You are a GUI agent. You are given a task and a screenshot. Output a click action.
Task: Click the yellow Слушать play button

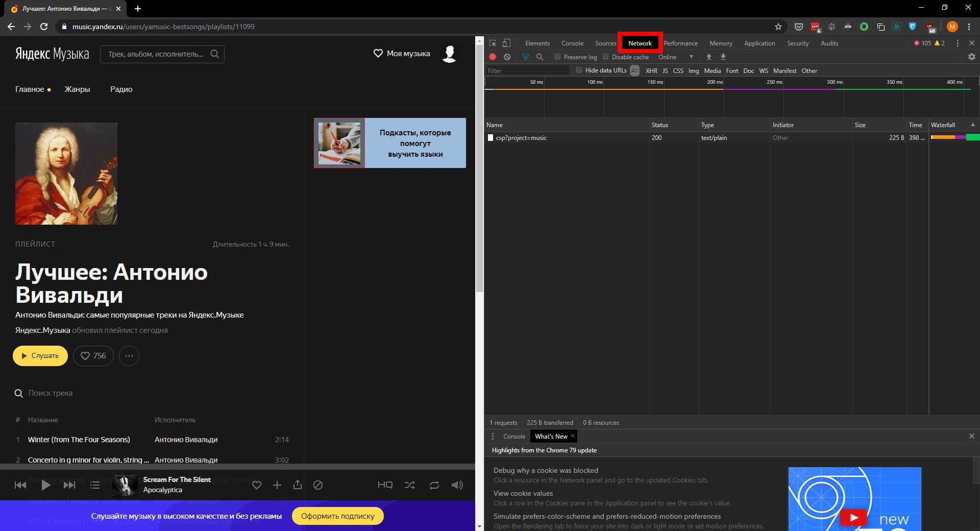[x=40, y=356]
